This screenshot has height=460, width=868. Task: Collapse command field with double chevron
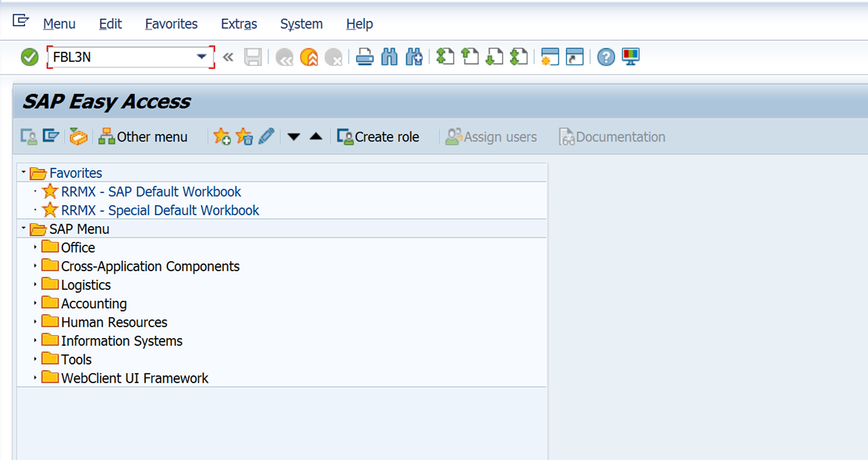[x=228, y=57]
